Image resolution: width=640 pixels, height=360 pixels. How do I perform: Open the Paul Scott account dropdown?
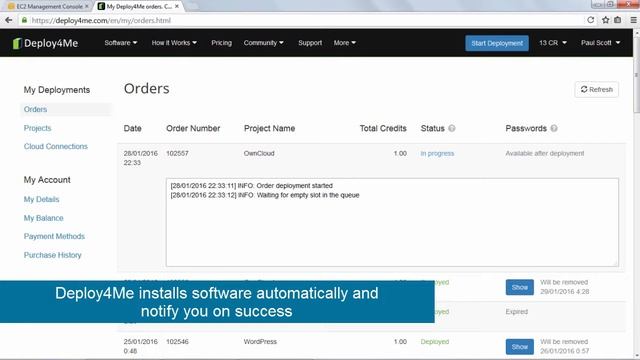tap(600, 43)
